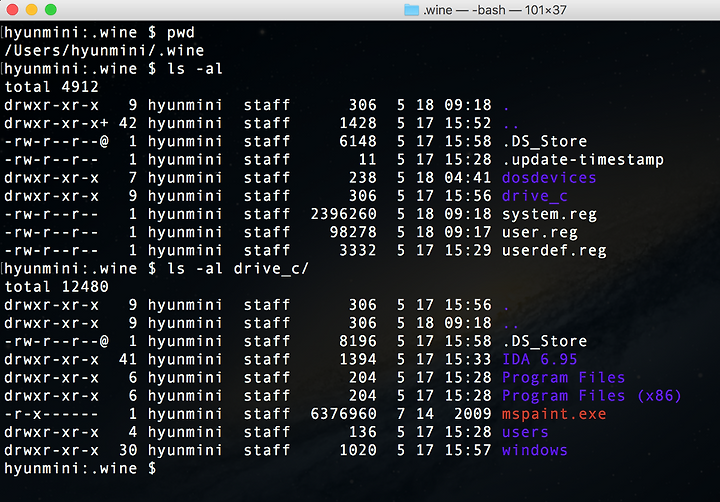This screenshot has width=720, height=502.
Task: Click the 'total 4912' line
Action: [x=51, y=87]
